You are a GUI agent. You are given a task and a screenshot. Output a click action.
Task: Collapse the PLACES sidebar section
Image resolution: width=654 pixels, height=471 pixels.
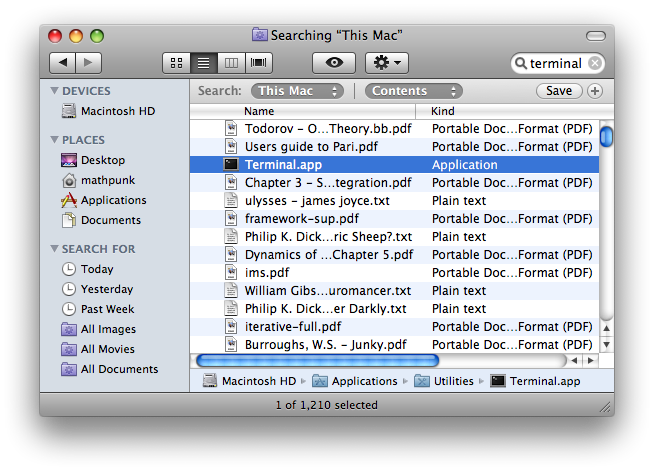(x=54, y=140)
